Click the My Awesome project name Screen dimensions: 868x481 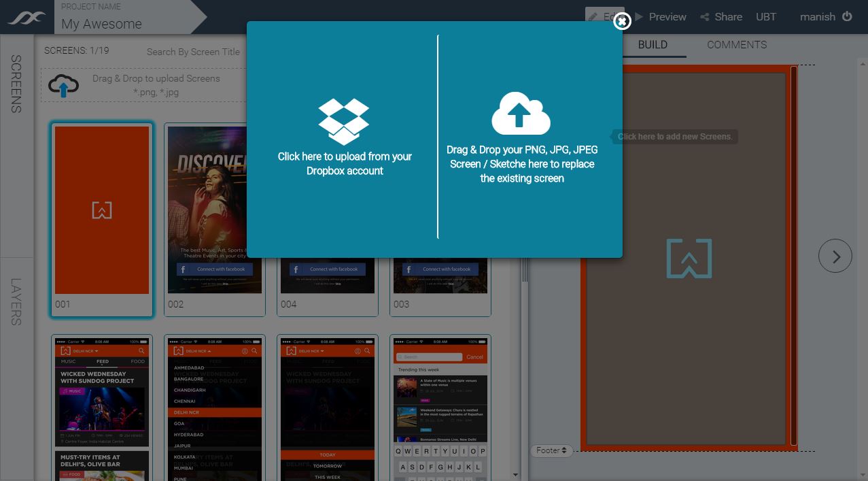pos(101,24)
